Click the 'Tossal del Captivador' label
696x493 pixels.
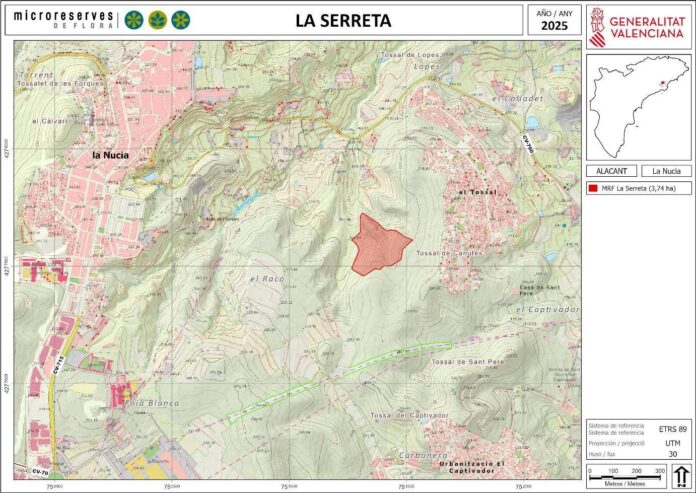point(409,415)
